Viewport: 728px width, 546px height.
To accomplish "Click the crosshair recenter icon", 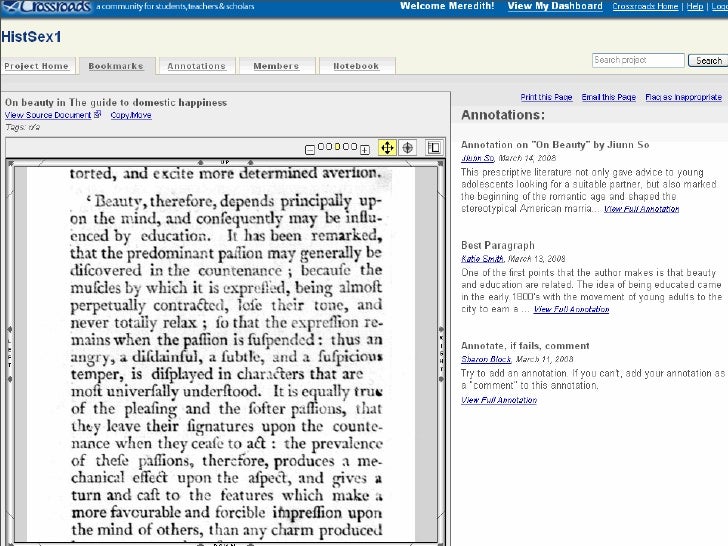I will [x=408, y=148].
